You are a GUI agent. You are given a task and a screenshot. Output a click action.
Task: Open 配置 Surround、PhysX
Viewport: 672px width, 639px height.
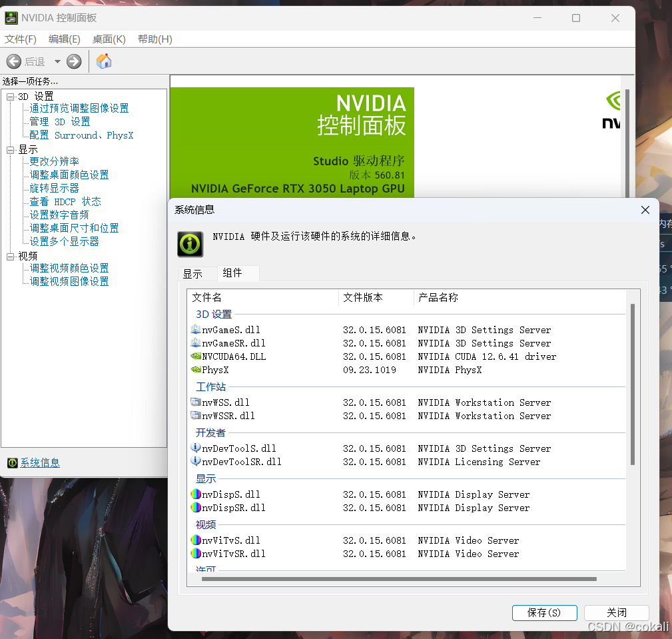pyautogui.click(x=81, y=135)
